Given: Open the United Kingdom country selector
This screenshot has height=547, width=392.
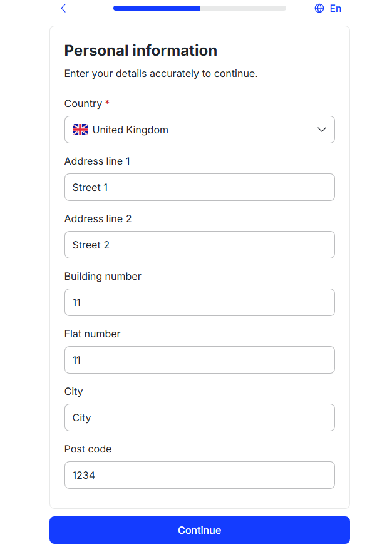Looking at the screenshot, I should tap(199, 130).
